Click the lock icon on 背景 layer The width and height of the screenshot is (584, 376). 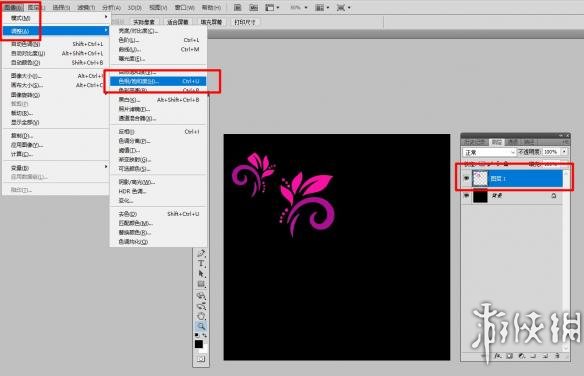pyautogui.click(x=554, y=196)
